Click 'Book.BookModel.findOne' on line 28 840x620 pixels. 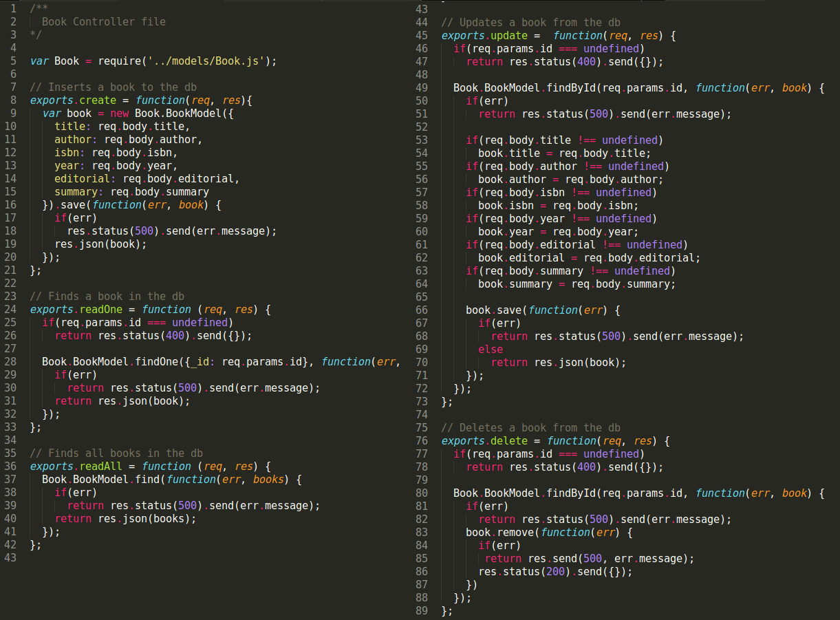click(x=110, y=361)
